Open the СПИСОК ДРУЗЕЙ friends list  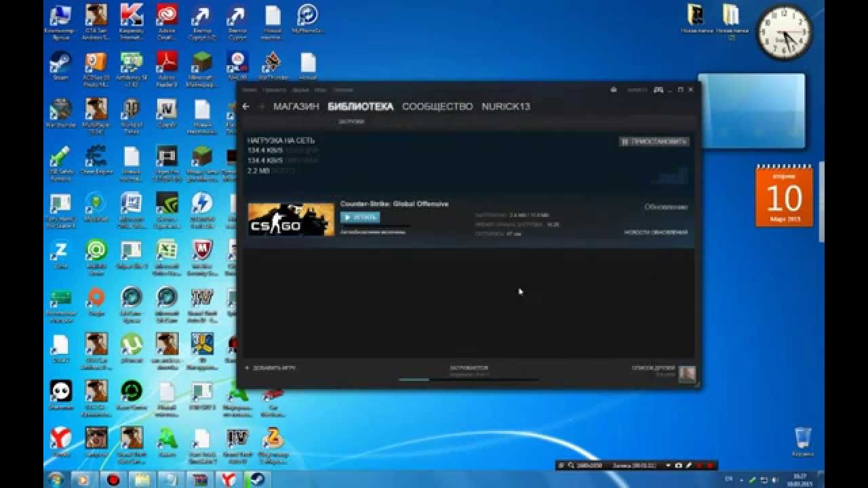[653, 368]
